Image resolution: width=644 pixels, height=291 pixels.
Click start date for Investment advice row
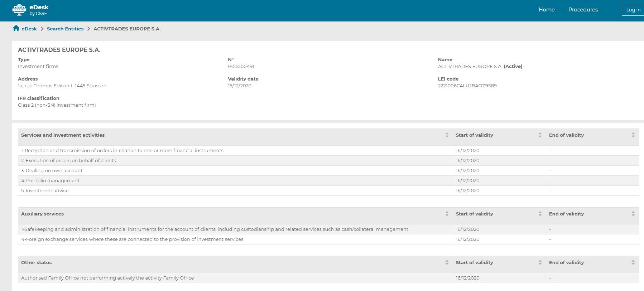click(467, 190)
